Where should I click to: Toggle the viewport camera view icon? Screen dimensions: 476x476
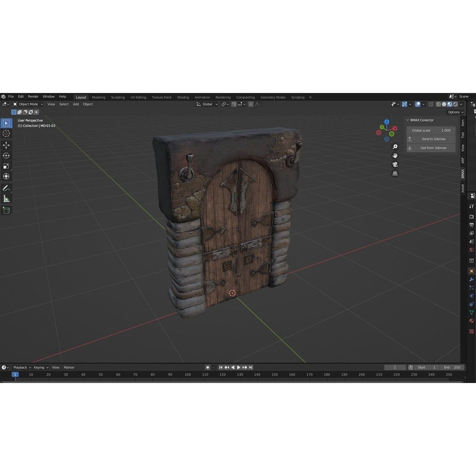(395, 164)
